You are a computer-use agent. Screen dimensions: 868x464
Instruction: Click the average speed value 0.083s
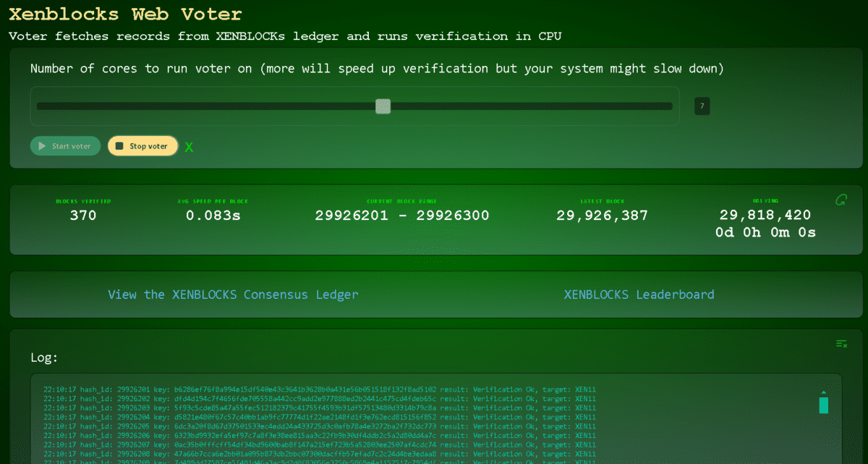coord(215,216)
